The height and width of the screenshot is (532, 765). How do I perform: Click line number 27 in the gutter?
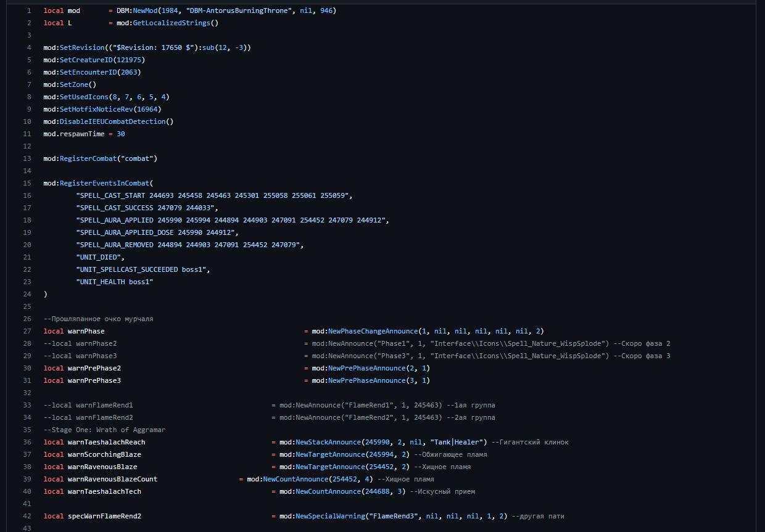click(27, 331)
